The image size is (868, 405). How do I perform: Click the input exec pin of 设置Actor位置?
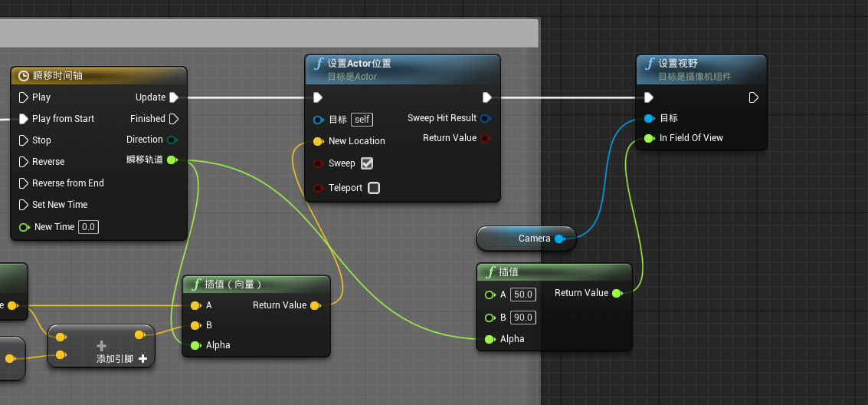coord(318,97)
